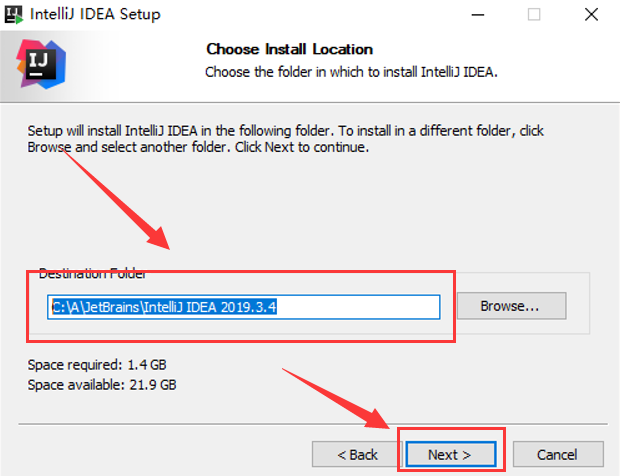Focus the Destination Folder path field
The height and width of the screenshot is (476, 620).
[x=244, y=307]
